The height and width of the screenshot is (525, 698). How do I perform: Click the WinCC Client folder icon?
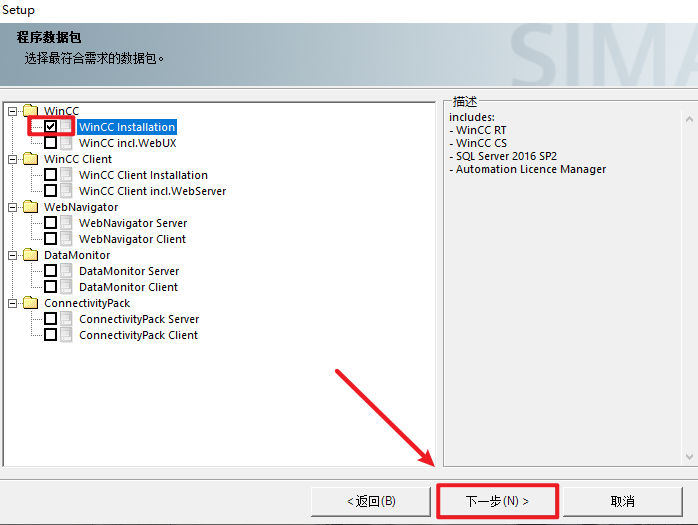(x=30, y=159)
